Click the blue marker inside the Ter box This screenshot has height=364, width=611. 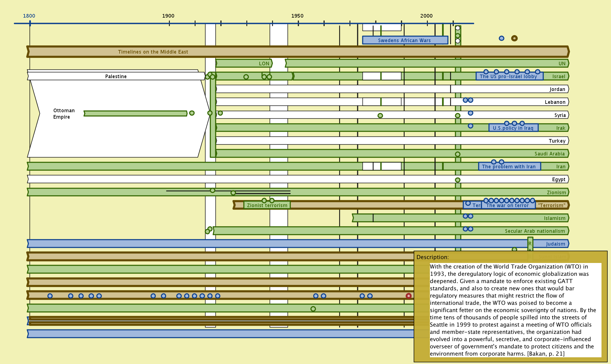[x=468, y=203]
